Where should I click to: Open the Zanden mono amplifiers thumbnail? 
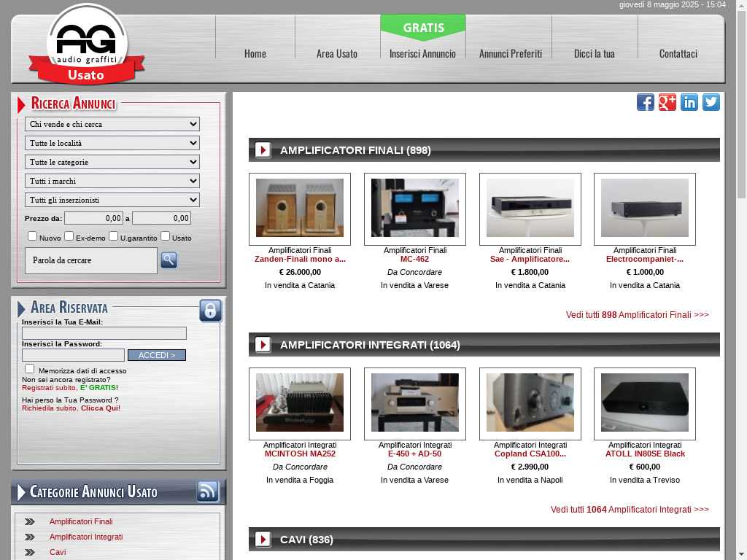(300, 208)
